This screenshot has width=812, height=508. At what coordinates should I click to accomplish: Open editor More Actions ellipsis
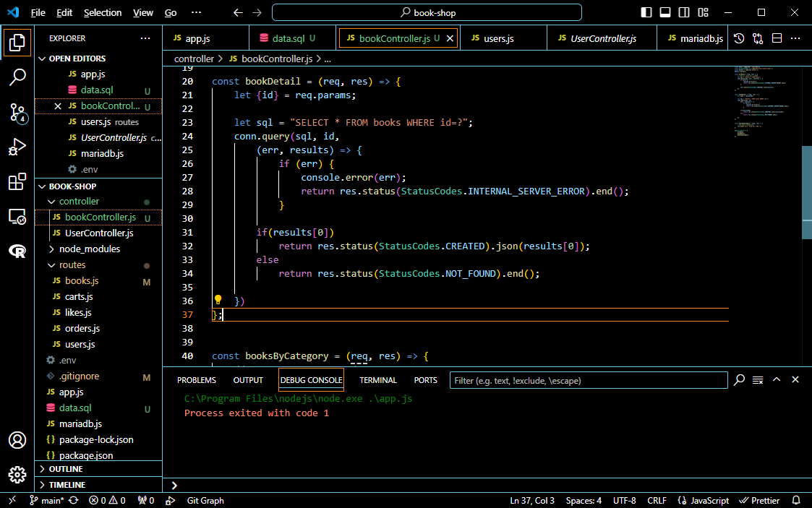coord(795,38)
